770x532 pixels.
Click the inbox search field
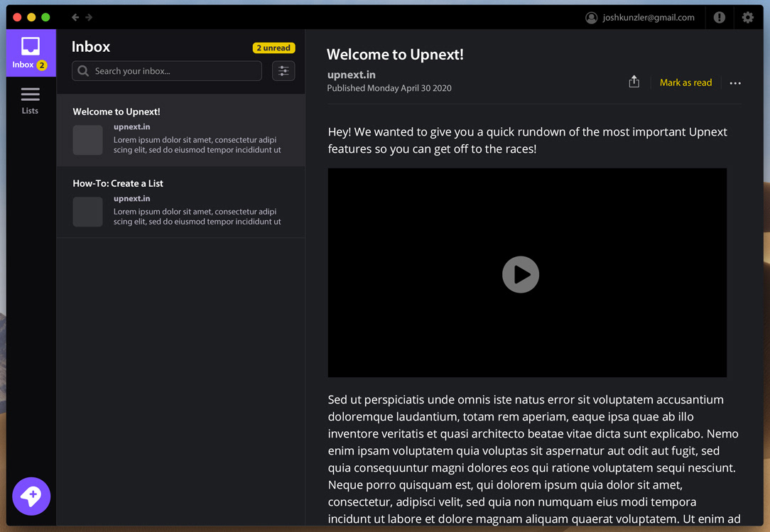166,71
